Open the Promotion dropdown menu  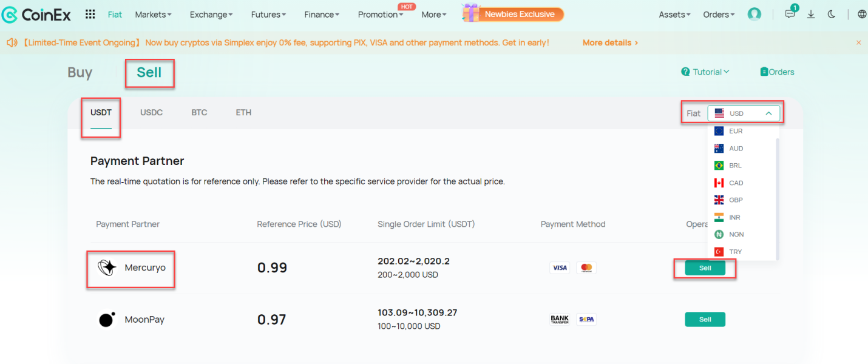click(x=381, y=15)
